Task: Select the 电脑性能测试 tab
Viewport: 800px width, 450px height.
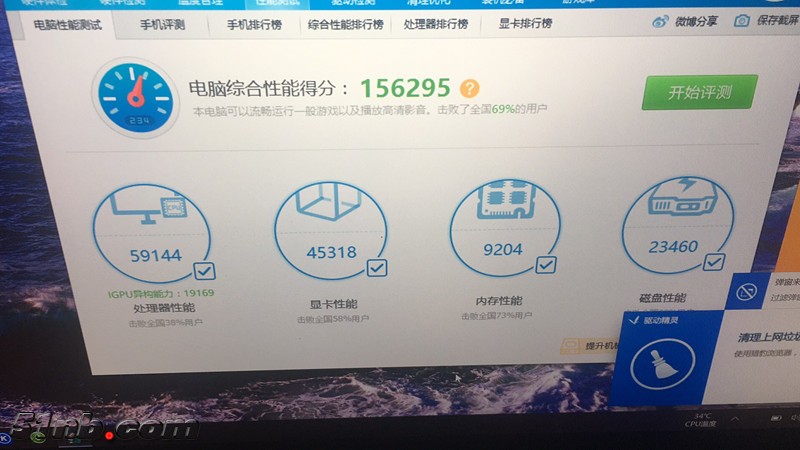Action: tap(68, 24)
